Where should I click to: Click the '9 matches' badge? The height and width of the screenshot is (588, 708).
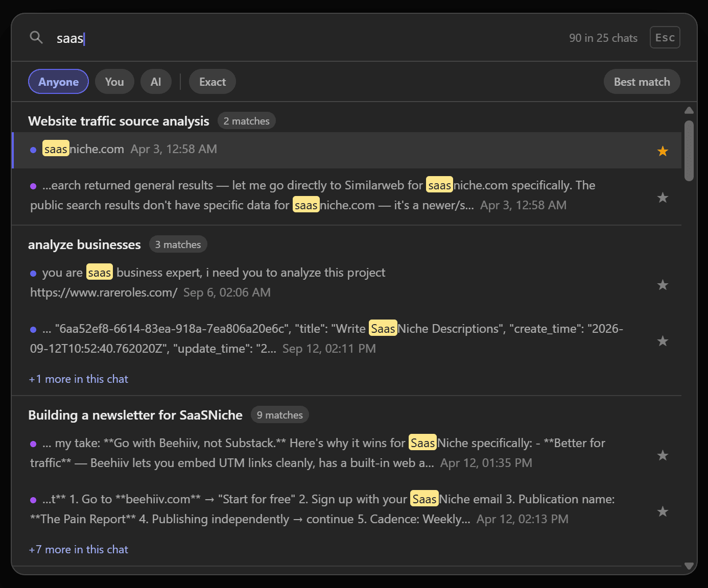280,415
